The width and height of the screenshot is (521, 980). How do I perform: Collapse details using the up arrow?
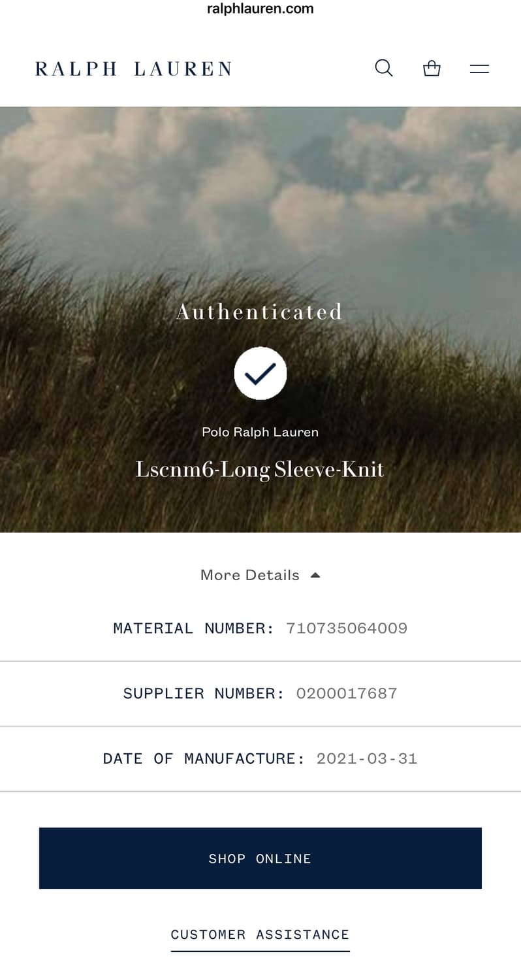[x=315, y=575]
